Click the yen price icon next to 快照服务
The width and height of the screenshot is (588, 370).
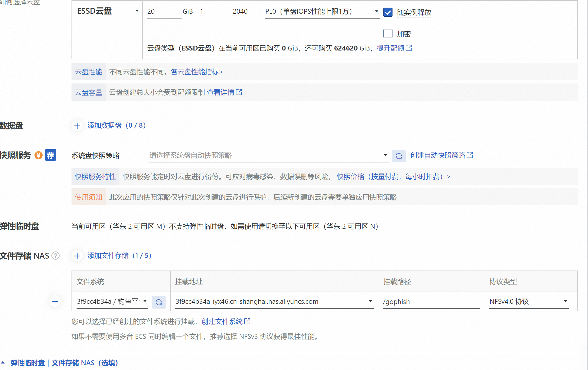[39, 155]
